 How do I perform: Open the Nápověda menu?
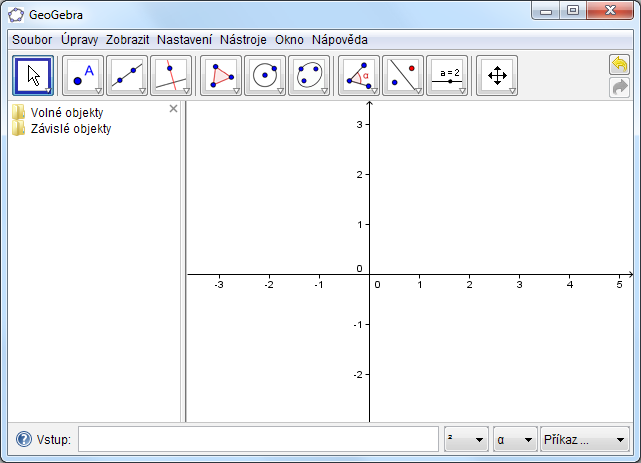pos(340,40)
